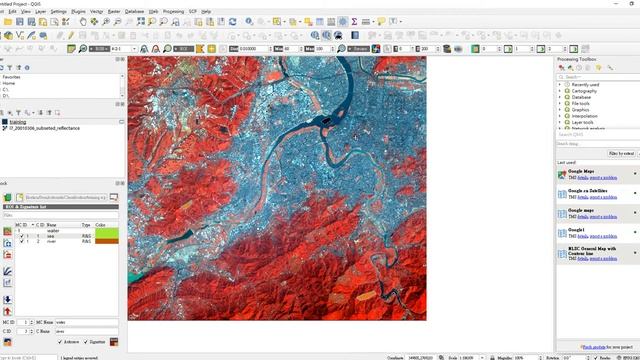Screen dimensions: 640x360
Task: Select the Zoom In tool
Action: click(106, 22)
